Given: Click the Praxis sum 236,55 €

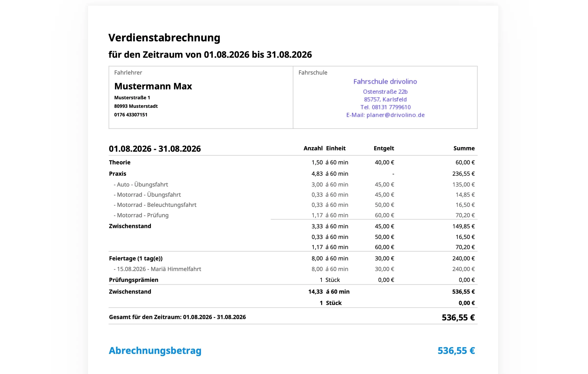Looking at the screenshot, I should 464,174.
